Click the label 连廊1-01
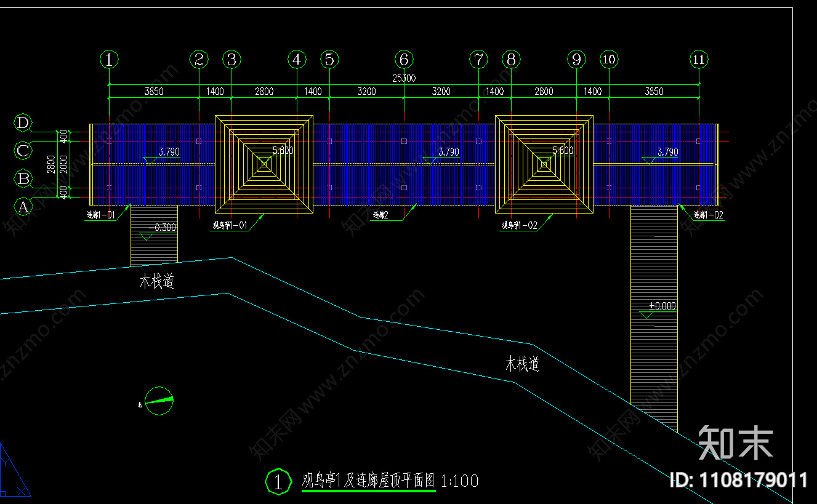 pyautogui.click(x=100, y=215)
